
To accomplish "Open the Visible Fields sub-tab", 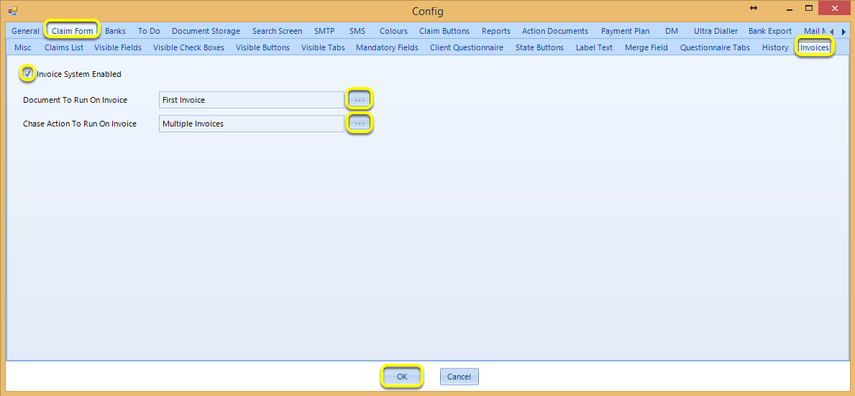I will pos(118,47).
